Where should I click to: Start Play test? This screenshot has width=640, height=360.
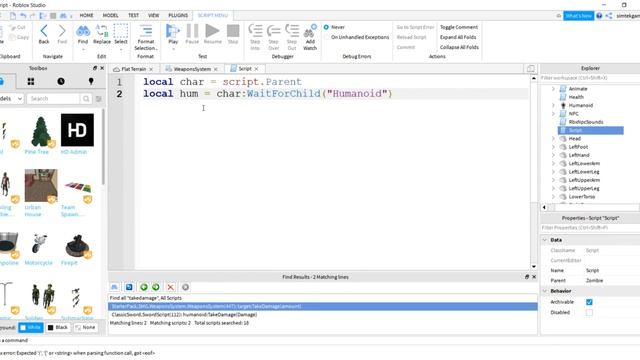(173, 34)
